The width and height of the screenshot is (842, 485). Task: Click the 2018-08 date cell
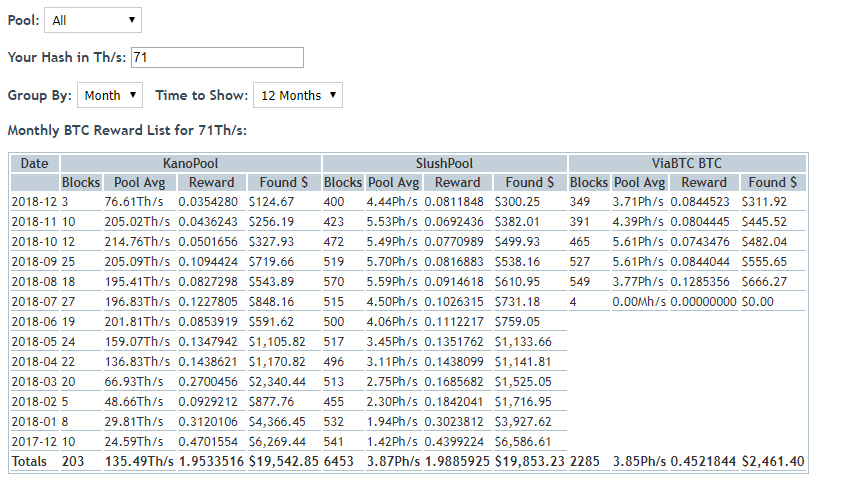coord(34,282)
